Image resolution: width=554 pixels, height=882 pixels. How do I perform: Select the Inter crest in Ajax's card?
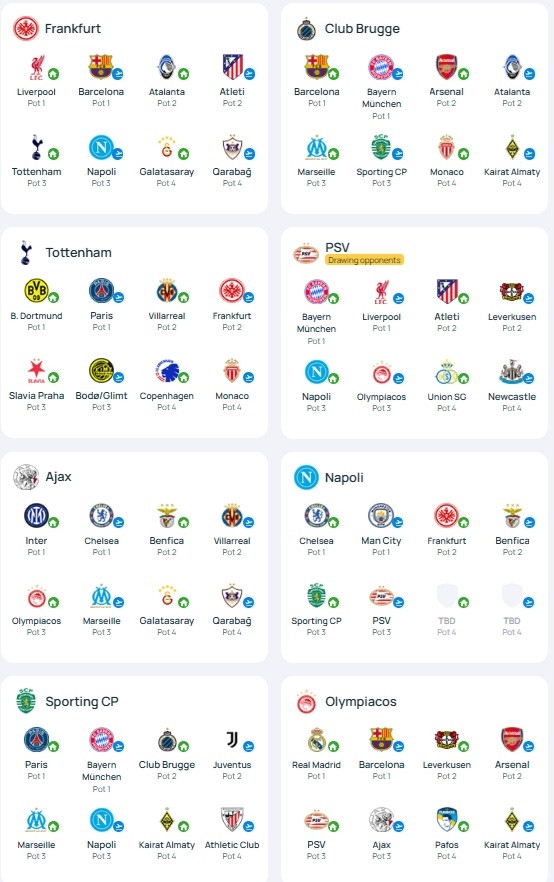tap(36, 515)
